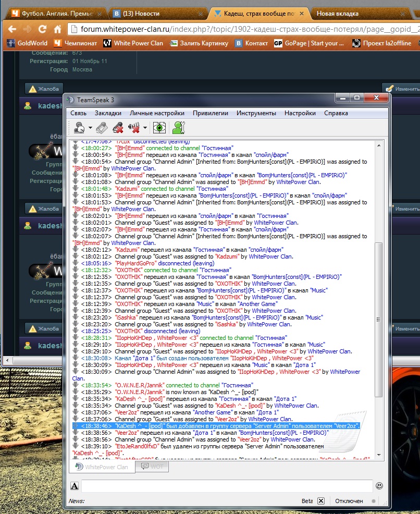Click the Отключен status text
420x514 pixels.
pyautogui.click(x=349, y=501)
